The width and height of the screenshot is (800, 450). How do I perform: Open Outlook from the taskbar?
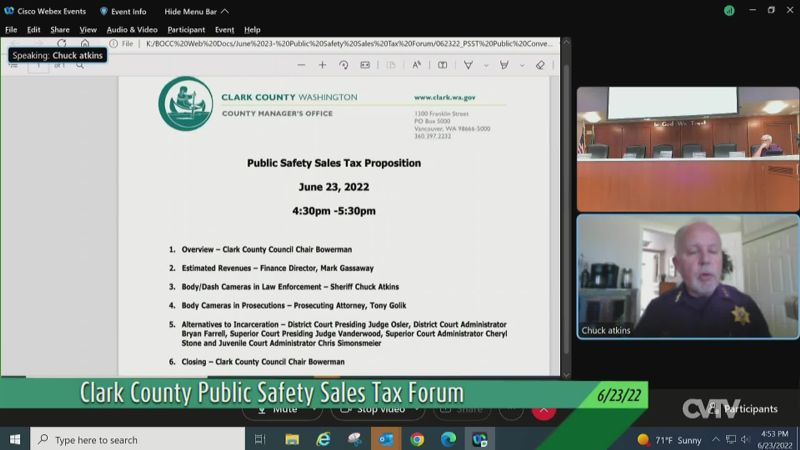386,439
